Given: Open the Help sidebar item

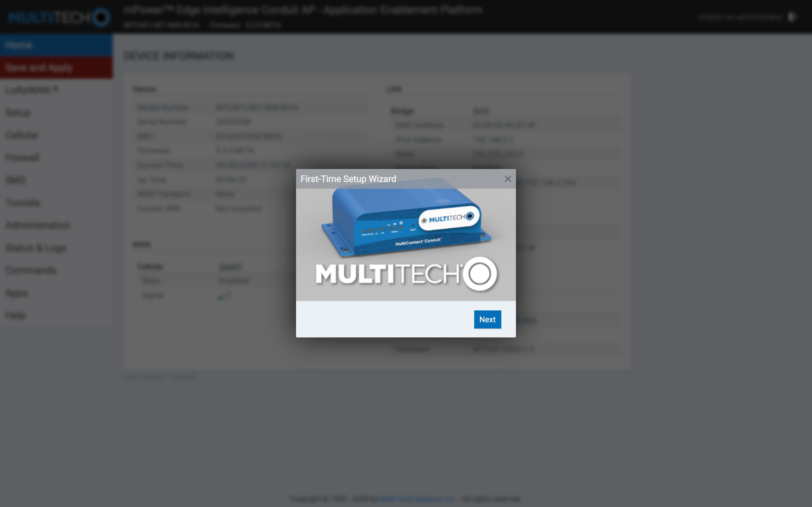Looking at the screenshot, I should tap(16, 315).
